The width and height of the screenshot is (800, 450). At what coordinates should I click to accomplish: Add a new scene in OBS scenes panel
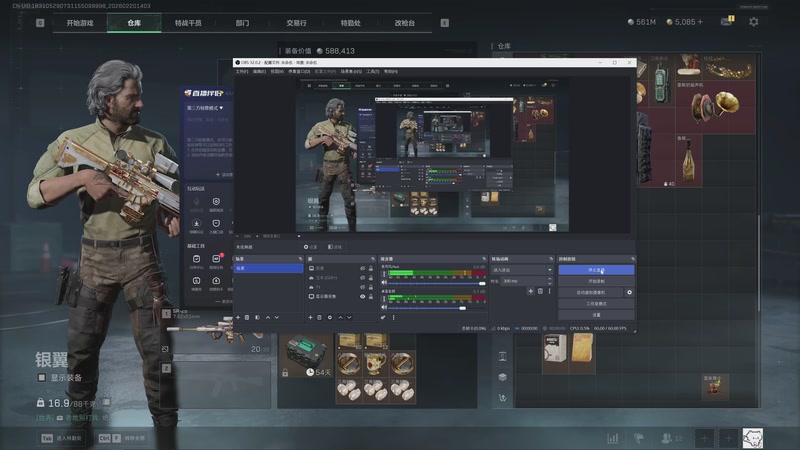click(x=238, y=317)
